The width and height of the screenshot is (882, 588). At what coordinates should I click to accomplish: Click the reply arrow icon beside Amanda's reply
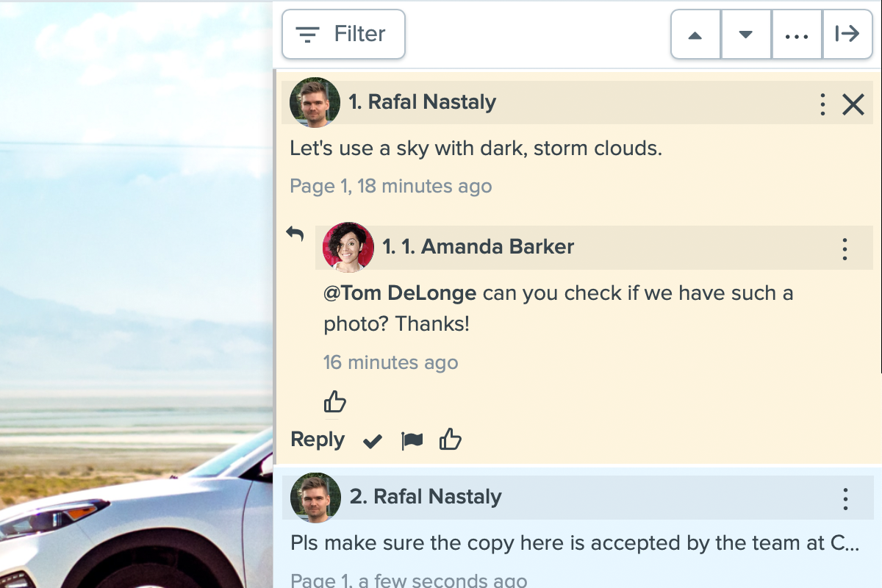[x=295, y=234]
